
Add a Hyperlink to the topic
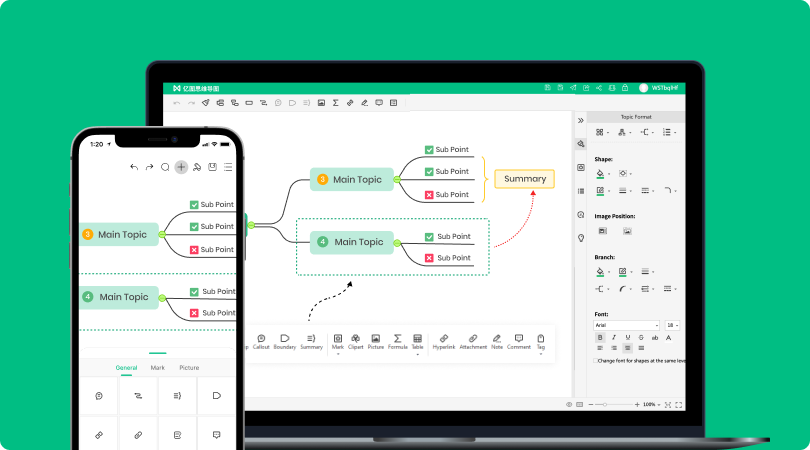coord(444,339)
